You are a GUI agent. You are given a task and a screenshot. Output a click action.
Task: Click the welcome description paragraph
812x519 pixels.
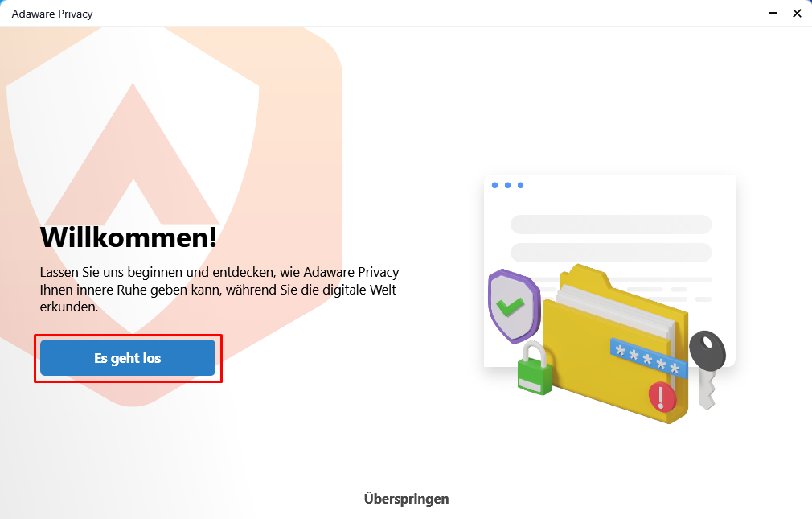pos(219,290)
